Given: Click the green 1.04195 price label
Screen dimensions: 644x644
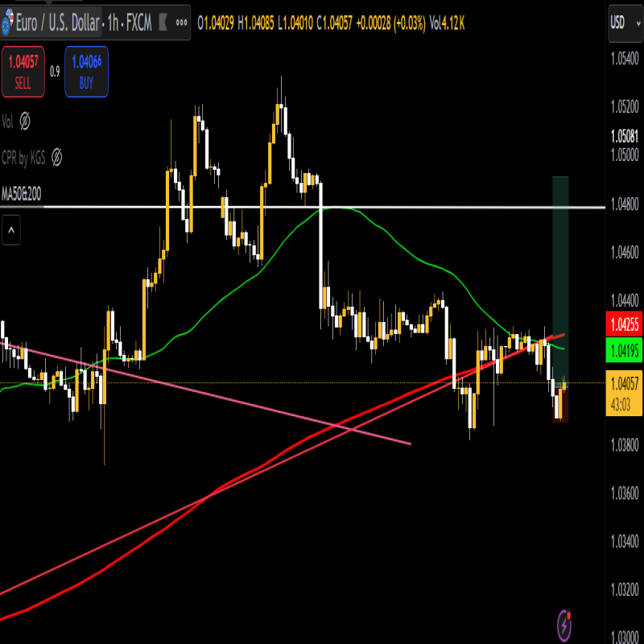Looking at the screenshot, I should 623,350.
